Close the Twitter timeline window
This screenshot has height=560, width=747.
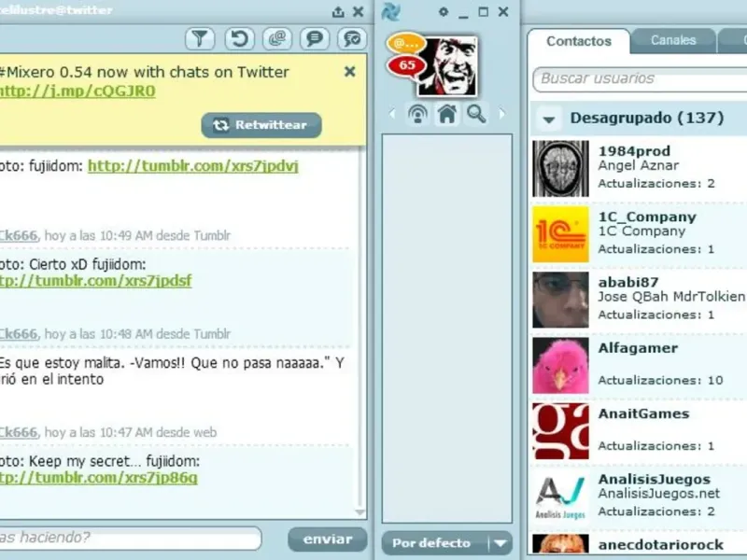pos(359,12)
